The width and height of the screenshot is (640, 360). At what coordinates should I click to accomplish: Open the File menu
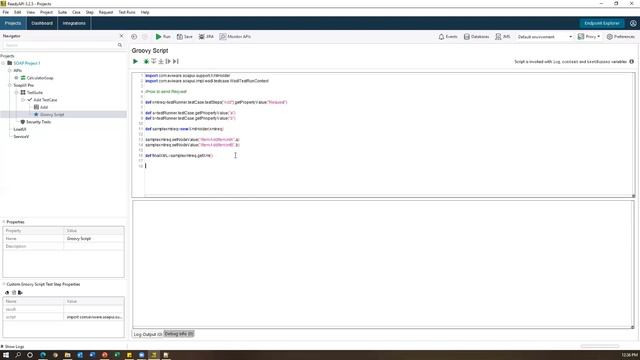tap(6, 12)
